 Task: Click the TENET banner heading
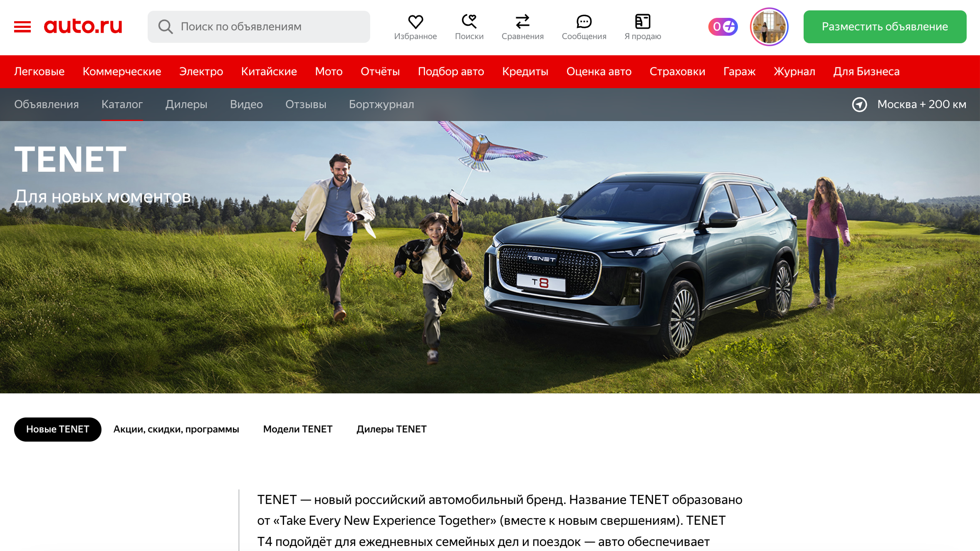click(x=70, y=159)
